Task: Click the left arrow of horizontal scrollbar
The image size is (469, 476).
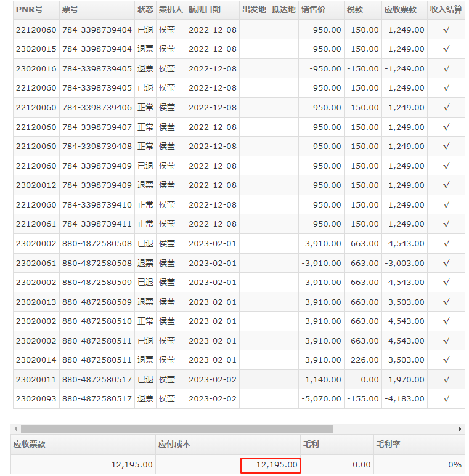Action: pos(16,429)
